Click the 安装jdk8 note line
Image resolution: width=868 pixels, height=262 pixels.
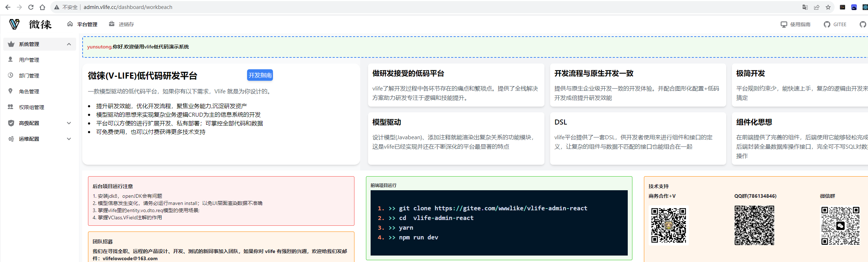point(127,196)
